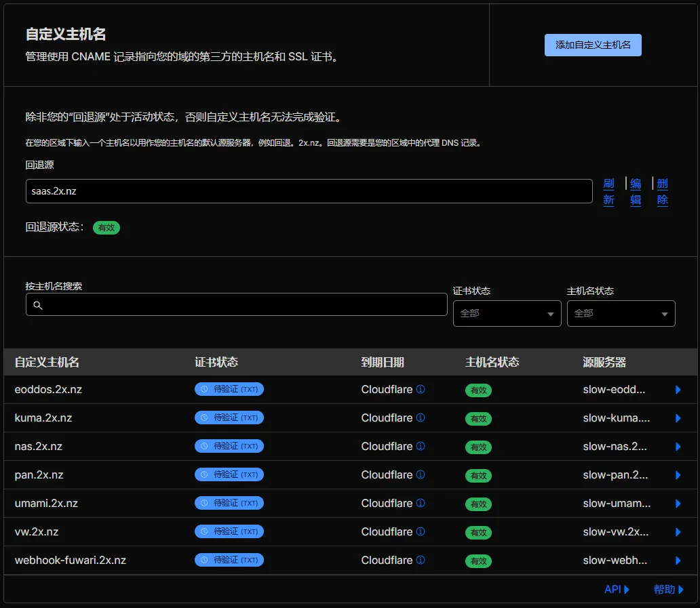Open the 证书状态 filter dropdown
This screenshot has height=608, width=700.
point(507,314)
